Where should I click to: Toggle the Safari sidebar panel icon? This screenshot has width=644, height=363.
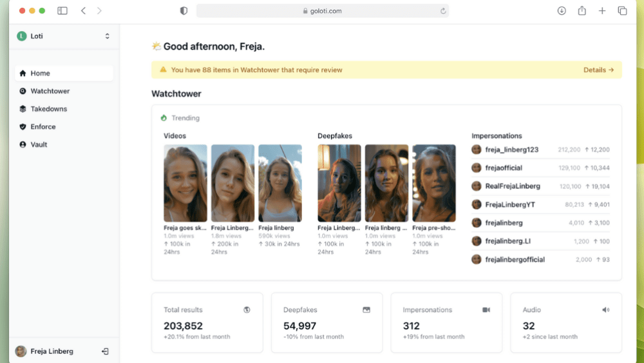(x=62, y=11)
